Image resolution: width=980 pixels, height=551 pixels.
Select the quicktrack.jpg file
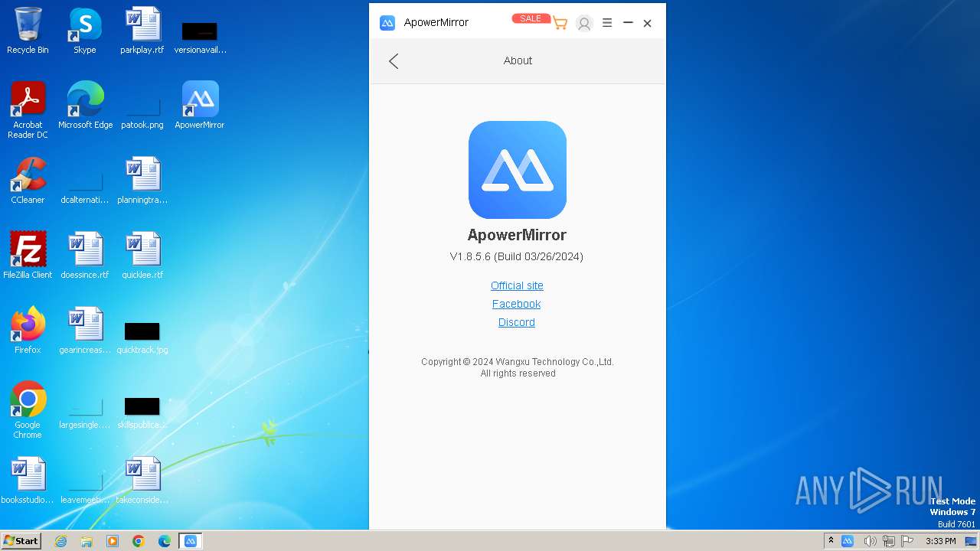click(x=142, y=337)
